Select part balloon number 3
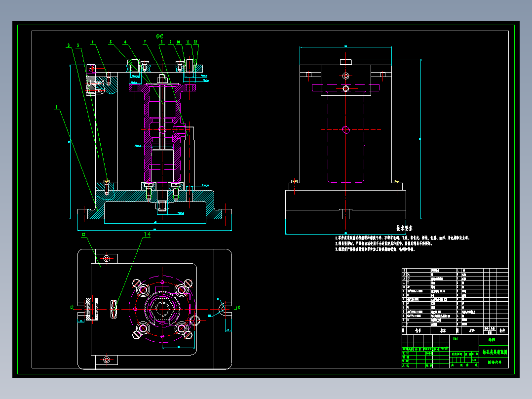 (78, 45)
